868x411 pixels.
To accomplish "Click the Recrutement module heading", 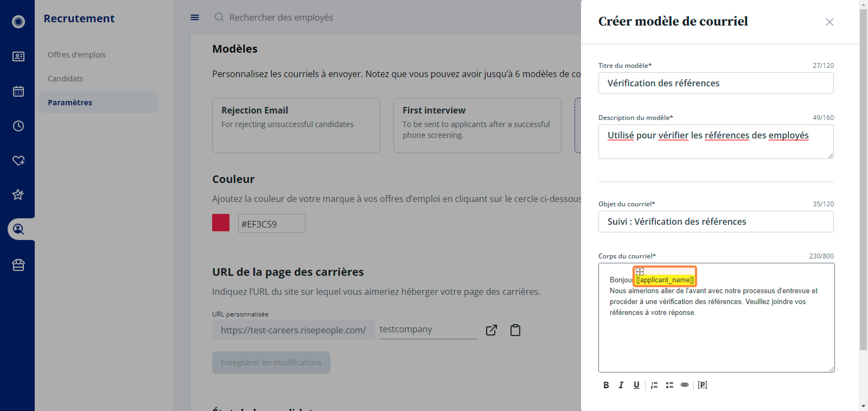I will click(x=79, y=18).
